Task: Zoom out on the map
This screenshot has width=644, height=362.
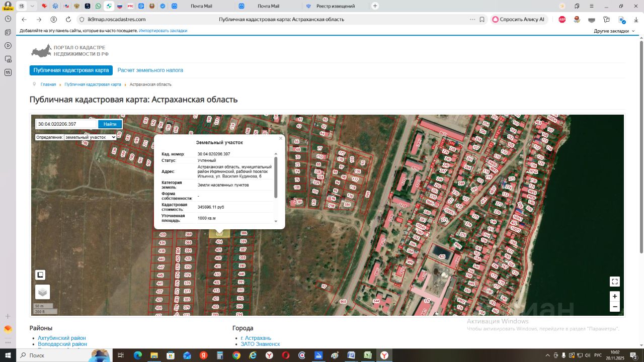Action: 614,307
